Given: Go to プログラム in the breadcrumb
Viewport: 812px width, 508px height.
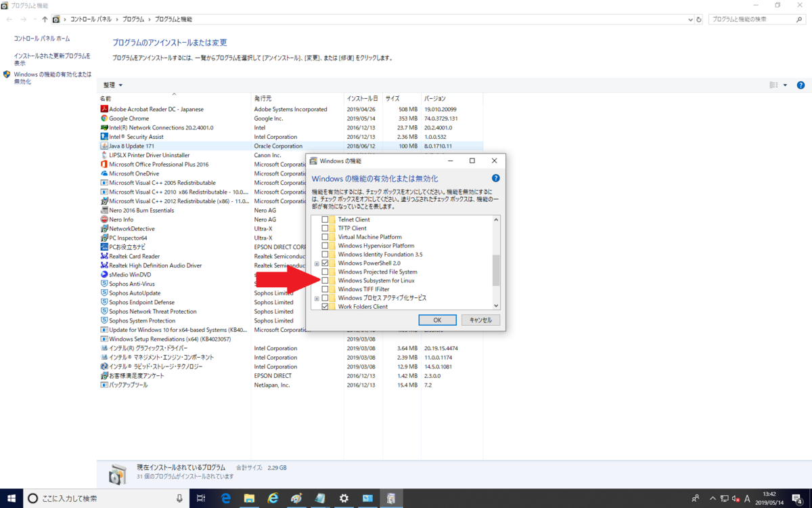Looking at the screenshot, I should pyautogui.click(x=134, y=20).
